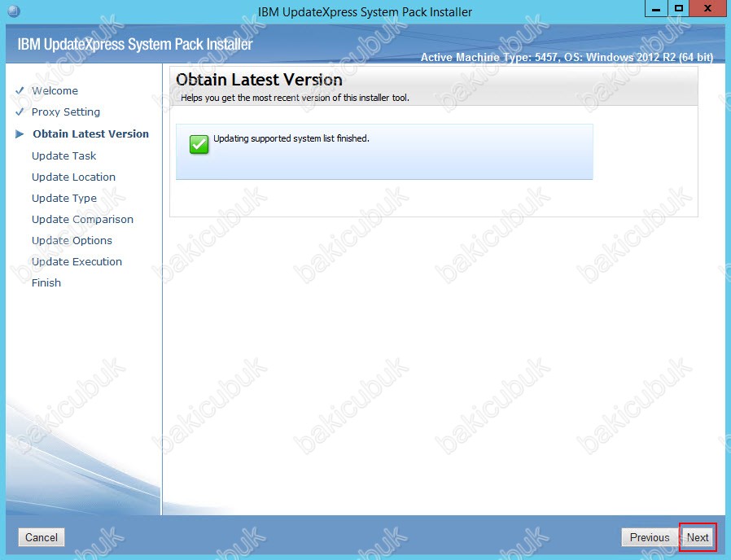The width and height of the screenshot is (731, 560).
Task: Maximize the installer window
Action: [x=679, y=9]
